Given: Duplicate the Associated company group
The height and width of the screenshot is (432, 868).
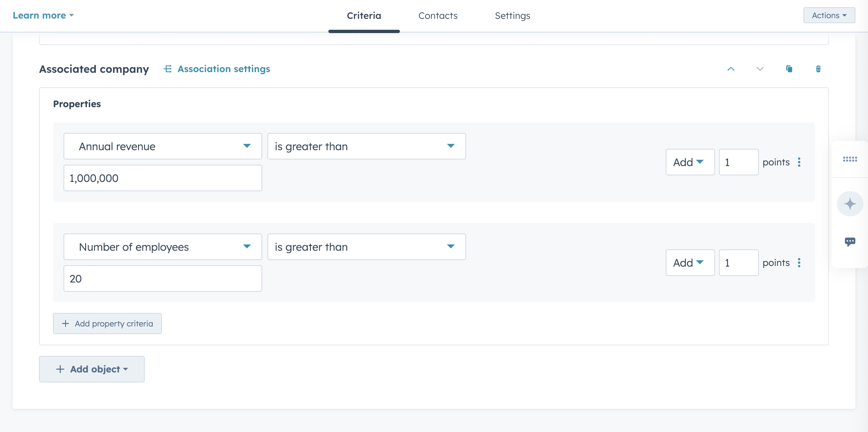Looking at the screenshot, I should pyautogui.click(x=789, y=69).
